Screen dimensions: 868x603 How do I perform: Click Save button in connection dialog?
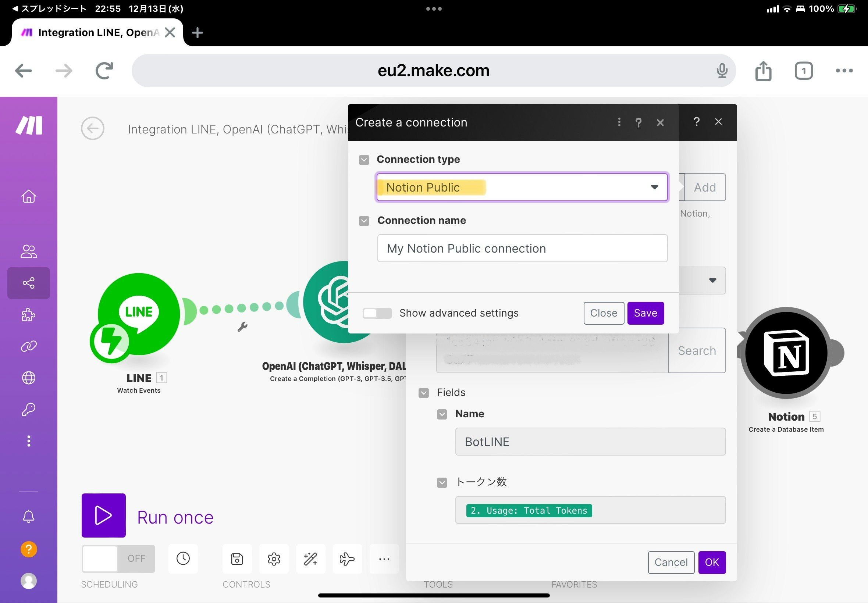pos(645,313)
